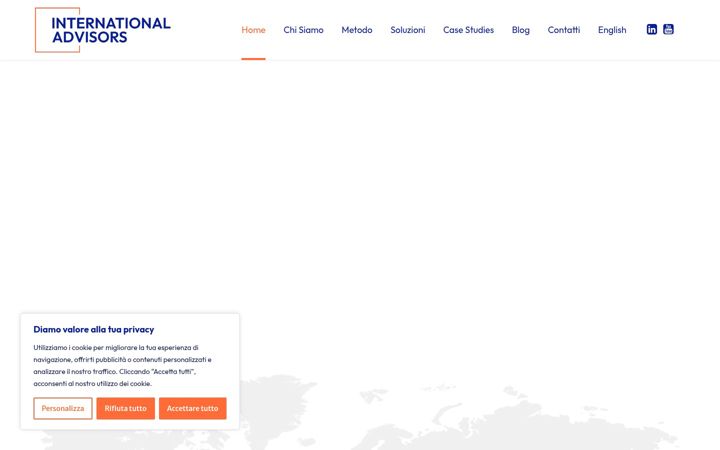Open the YouTube channel icon
This screenshot has width=720, height=450.
(x=669, y=29)
